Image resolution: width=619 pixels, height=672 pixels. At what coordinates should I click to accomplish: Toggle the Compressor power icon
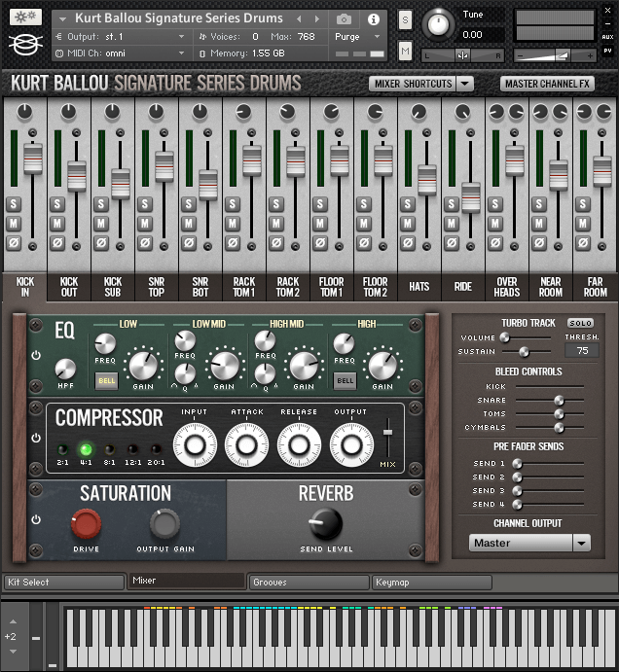(x=36, y=438)
